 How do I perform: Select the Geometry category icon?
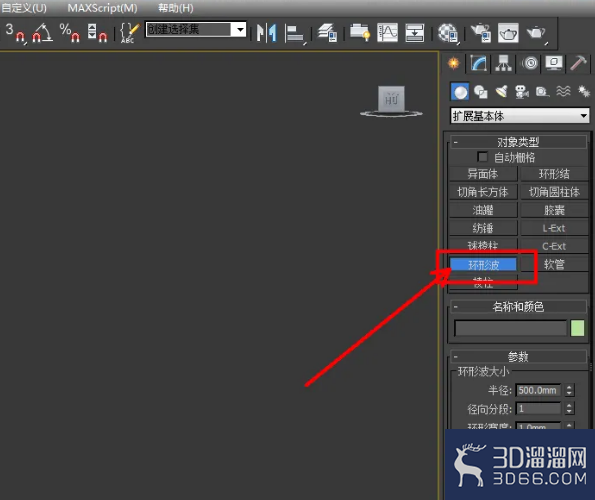(460, 92)
